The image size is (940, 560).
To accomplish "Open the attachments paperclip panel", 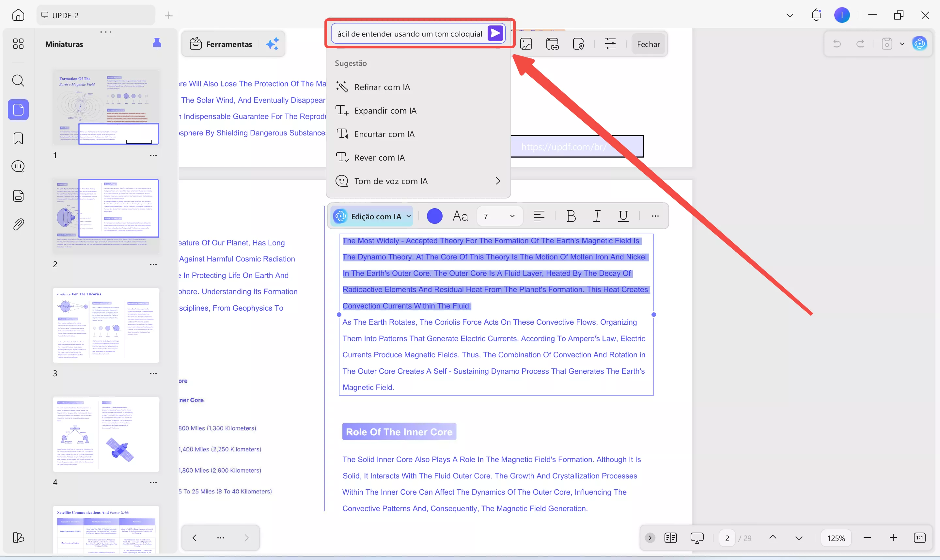I will tap(18, 225).
